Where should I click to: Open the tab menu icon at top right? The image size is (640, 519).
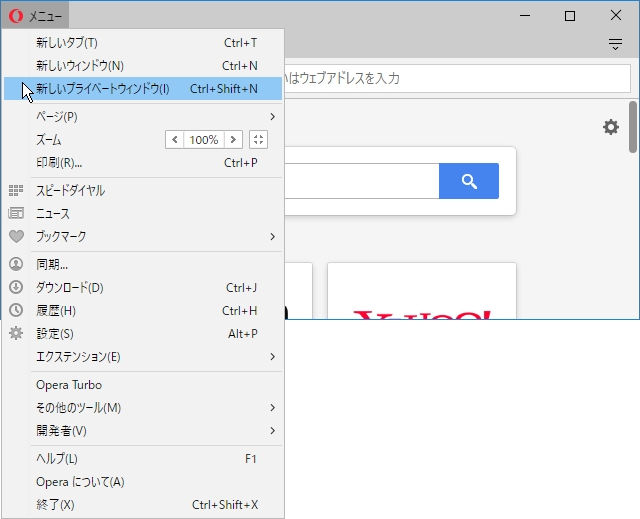pyautogui.click(x=615, y=44)
